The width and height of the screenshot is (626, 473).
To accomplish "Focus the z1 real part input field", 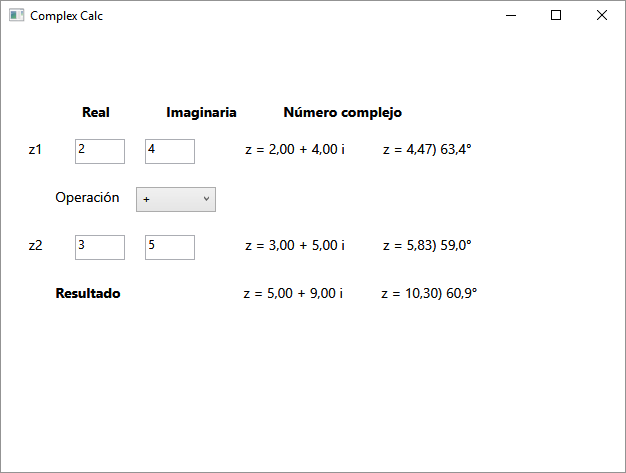I will point(100,150).
